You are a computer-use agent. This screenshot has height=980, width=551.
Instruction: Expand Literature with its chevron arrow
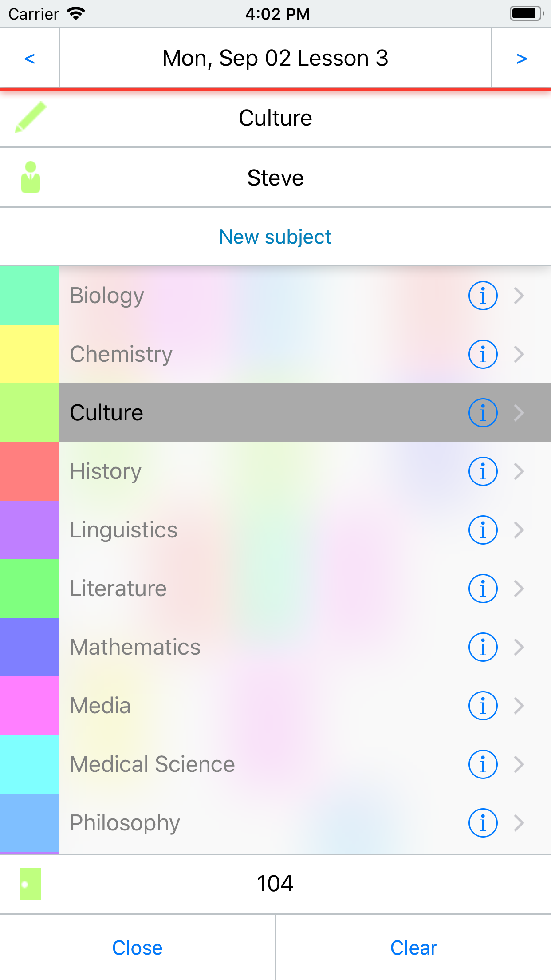[519, 589]
